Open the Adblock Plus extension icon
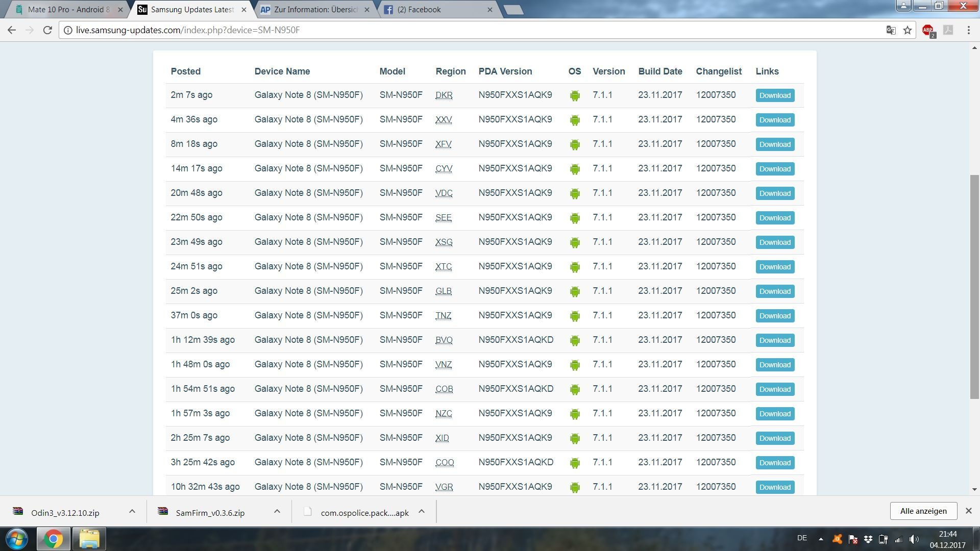 pyautogui.click(x=928, y=31)
